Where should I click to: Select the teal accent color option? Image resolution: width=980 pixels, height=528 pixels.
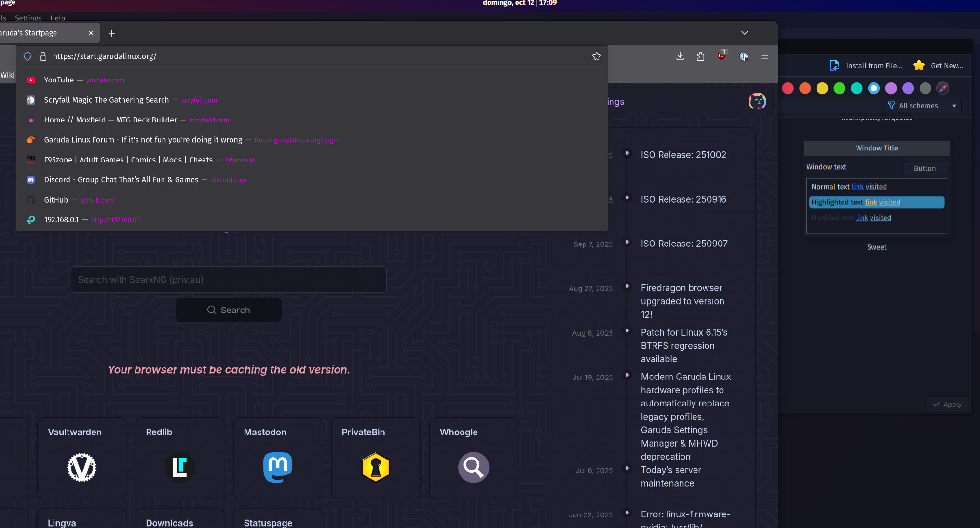click(857, 88)
